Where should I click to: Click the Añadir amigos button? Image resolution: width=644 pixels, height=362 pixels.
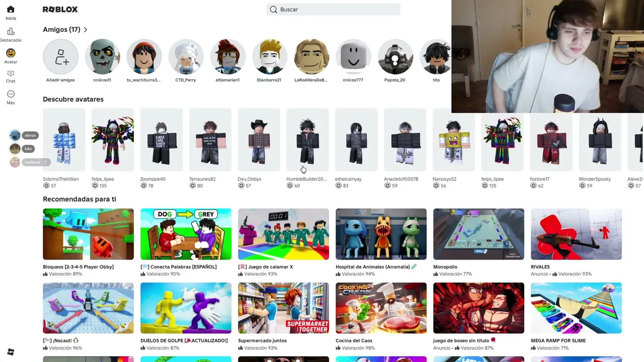(60, 57)
